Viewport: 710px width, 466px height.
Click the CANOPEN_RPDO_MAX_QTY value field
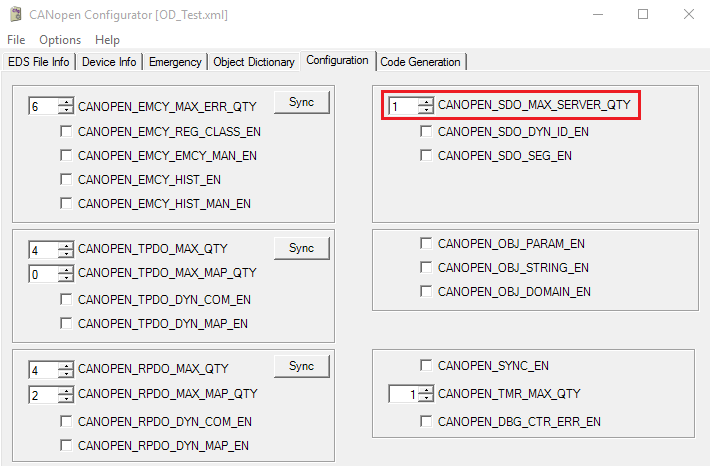tap(43, 370)
